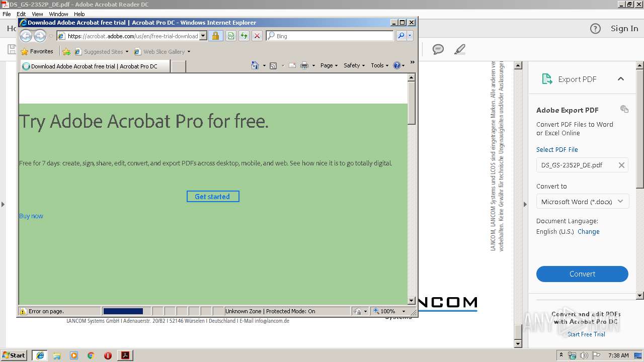Launch Opera from the taskbar
Viewport: 644px width, 362px height.
pos(108,355)
